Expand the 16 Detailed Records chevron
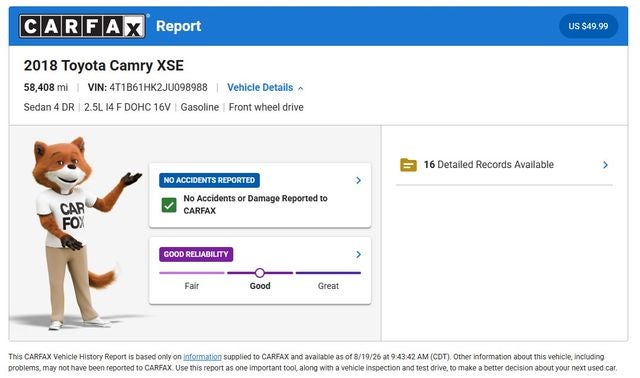The height and width of the screenshot is (378, 640). click(605, 165)
